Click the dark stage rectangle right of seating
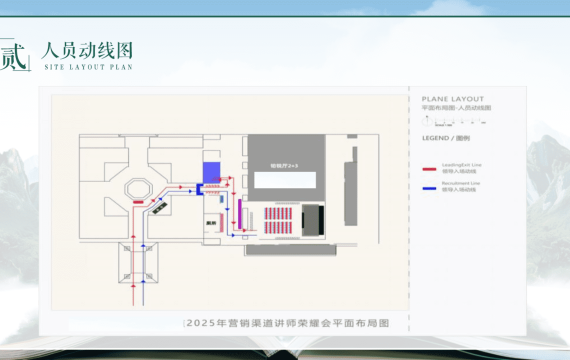The height and width of the screenshot is (360, 570). (x=313, y=220)
